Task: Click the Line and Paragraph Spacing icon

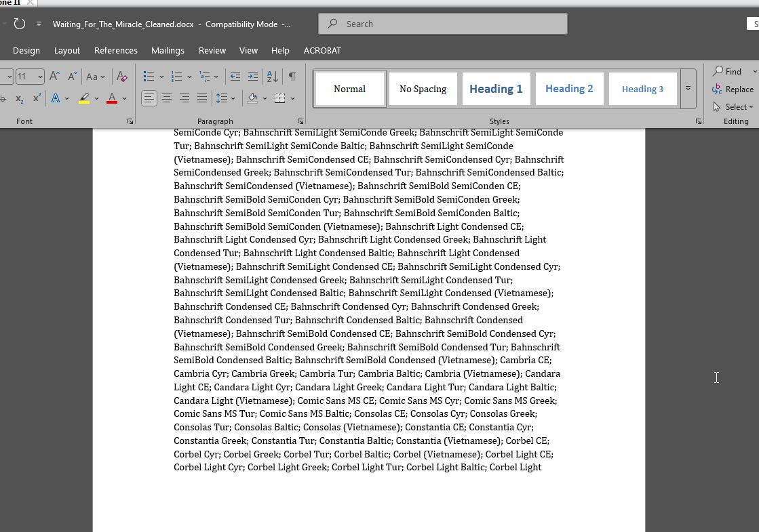Action: [x=222, y=99]
